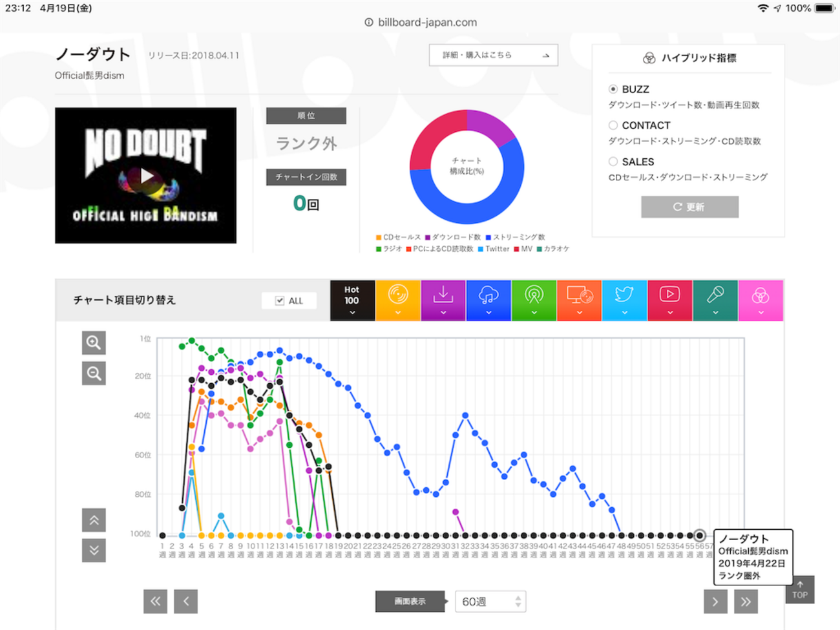Click the Official髭男dism artist name under title
Screen dimensions: 840x630
click(90, 76)
